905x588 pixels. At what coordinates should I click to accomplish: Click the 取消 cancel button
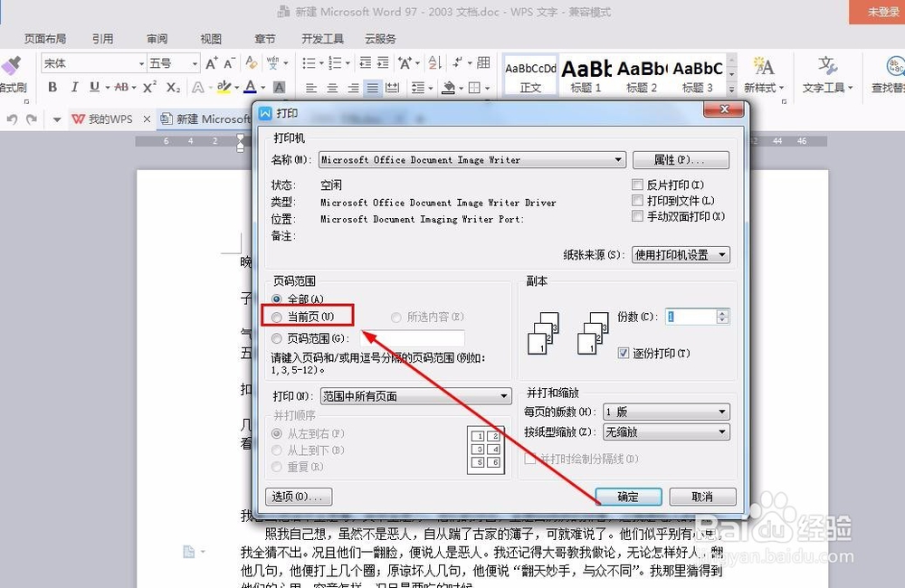click(702, 497)
